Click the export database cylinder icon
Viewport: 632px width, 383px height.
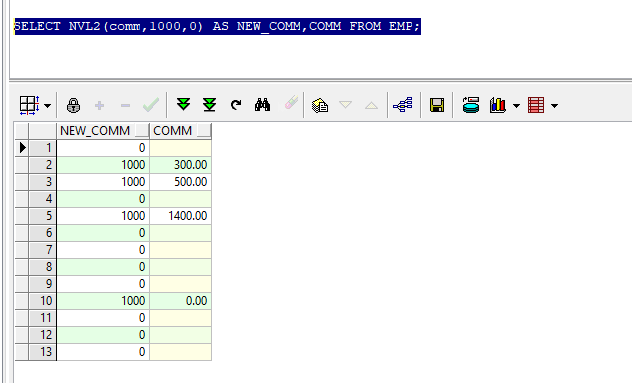pyautogui.click(x=471, y=105)
